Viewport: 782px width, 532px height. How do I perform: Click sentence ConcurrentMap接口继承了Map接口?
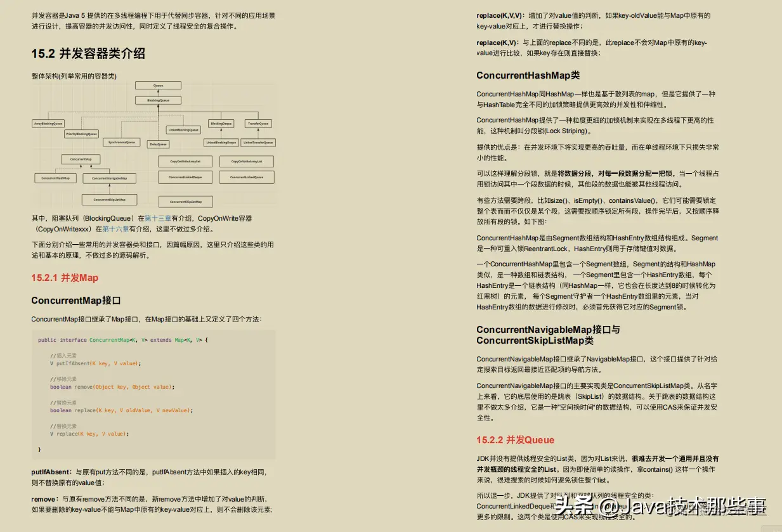click(x=147, y=319)
